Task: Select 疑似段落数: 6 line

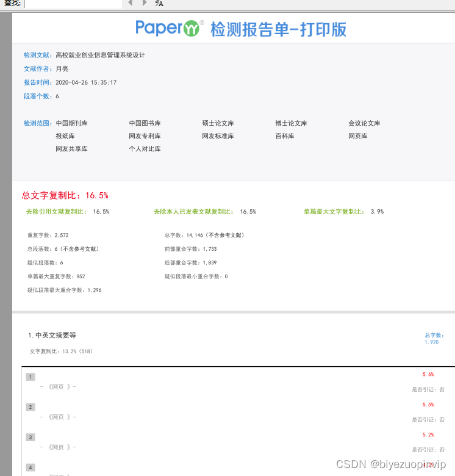Action: 45,262
